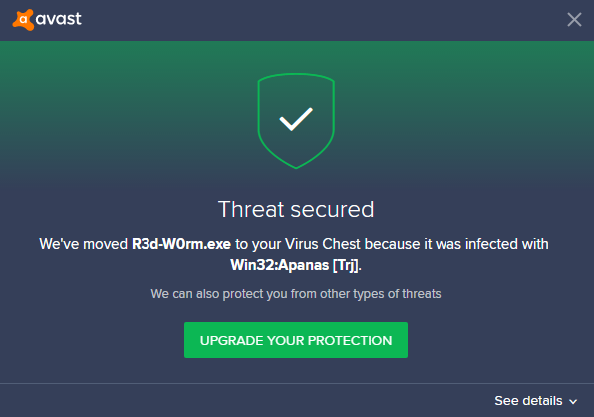Screen dimensions: 594x417
Task: Click the divider line above See details
Action: [297, 383]
